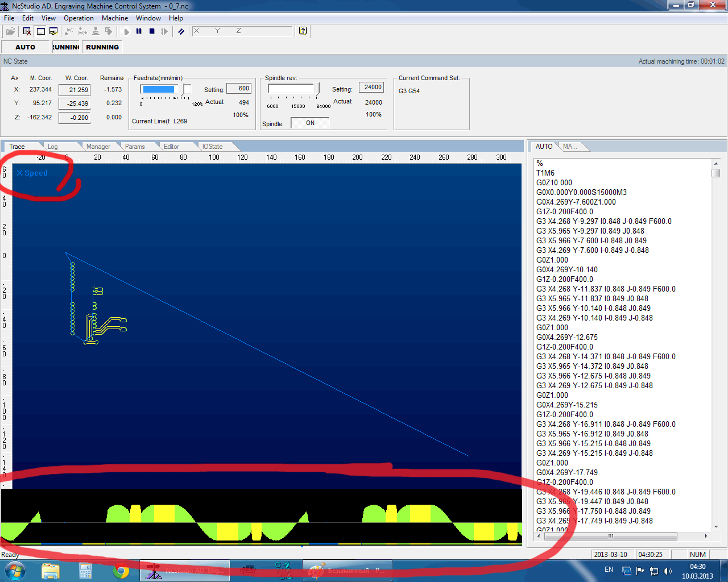This screenshot has width=728, height=582.
Task: Open the Operation menu
Action: tap(78, 18)
